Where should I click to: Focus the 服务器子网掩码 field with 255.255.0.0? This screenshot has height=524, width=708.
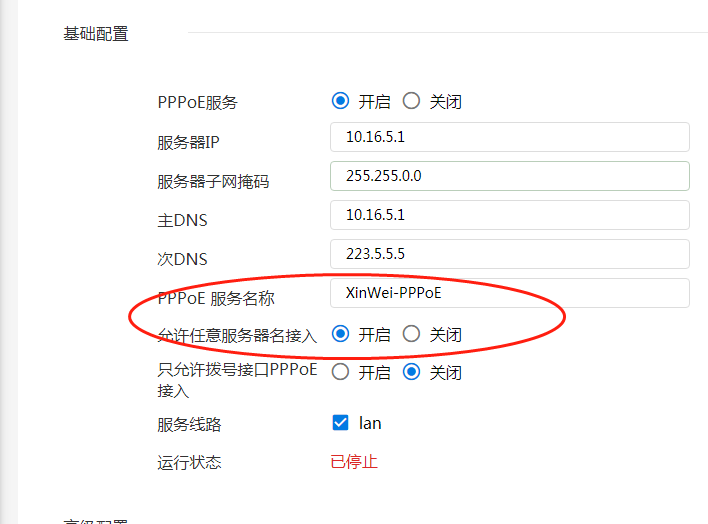[x=509, y=176]
